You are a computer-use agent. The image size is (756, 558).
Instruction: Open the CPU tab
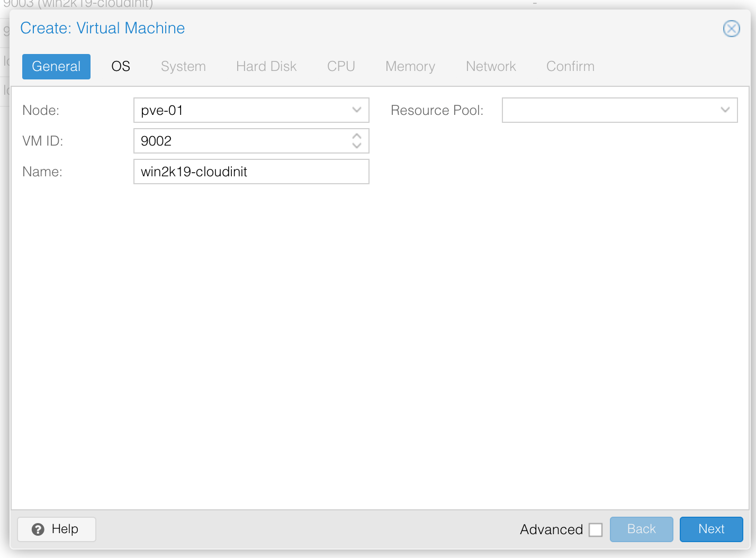tap(340, 66)
